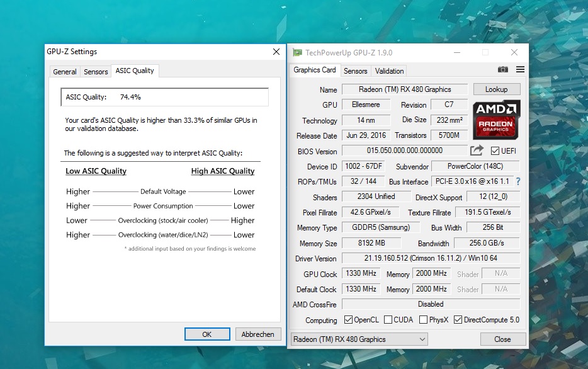Click the Memory Type field GDDR5 (Samsung)

point(381,227)
